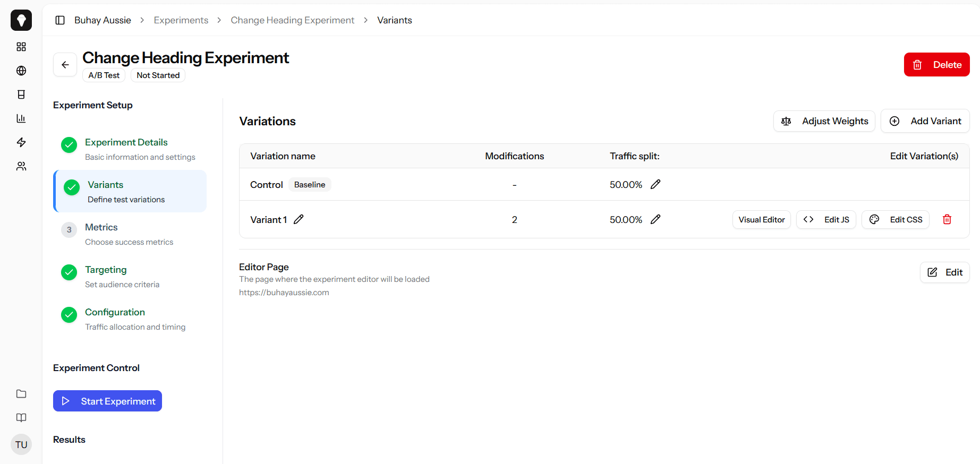This screenshot has height=464, width=980.
Task: Go to Experiment Details step
Action: pyautogui.click(x=130, y=149)
